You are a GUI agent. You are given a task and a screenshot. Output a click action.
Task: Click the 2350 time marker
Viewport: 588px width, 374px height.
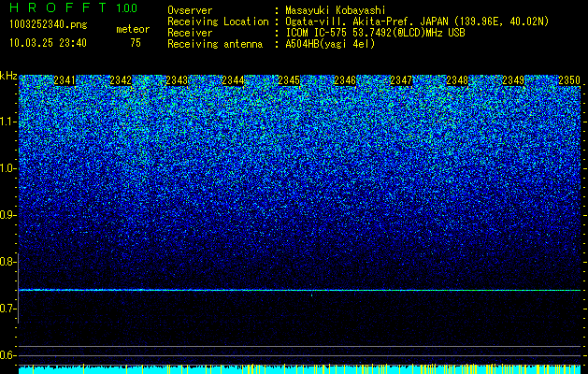pyautogui.click(x=569, y=80)
